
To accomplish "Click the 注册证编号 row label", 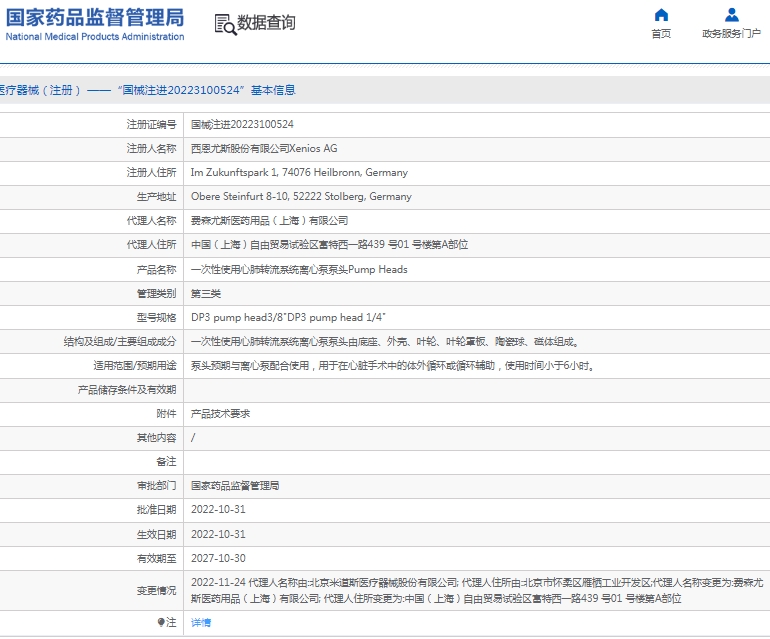I will point(151,124).
